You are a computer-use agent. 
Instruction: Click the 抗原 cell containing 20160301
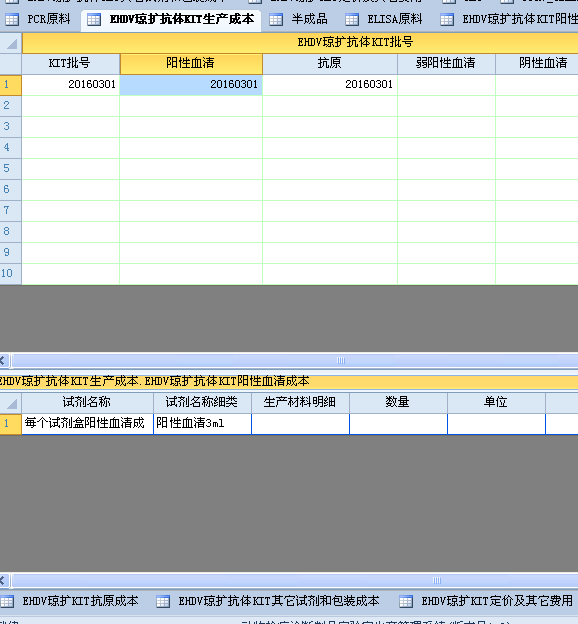coord(330,85)
